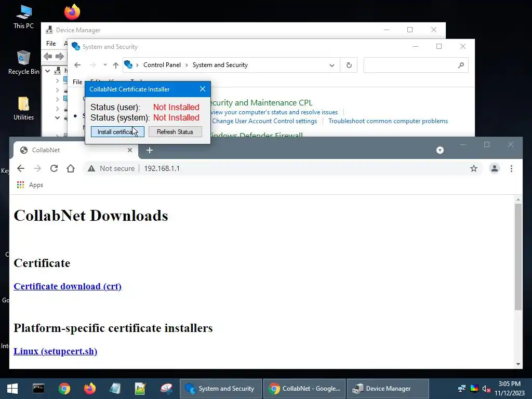The width and height of the screenshot is (532, 399).
Task: Click Linux (setupcert.sh) link
Action: (x=55, y=351)
